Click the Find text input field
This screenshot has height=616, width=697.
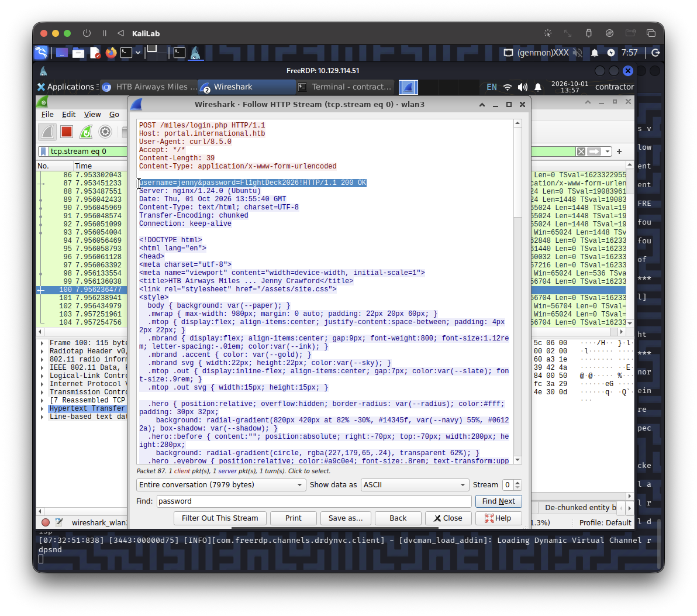(x=314, y=501)
